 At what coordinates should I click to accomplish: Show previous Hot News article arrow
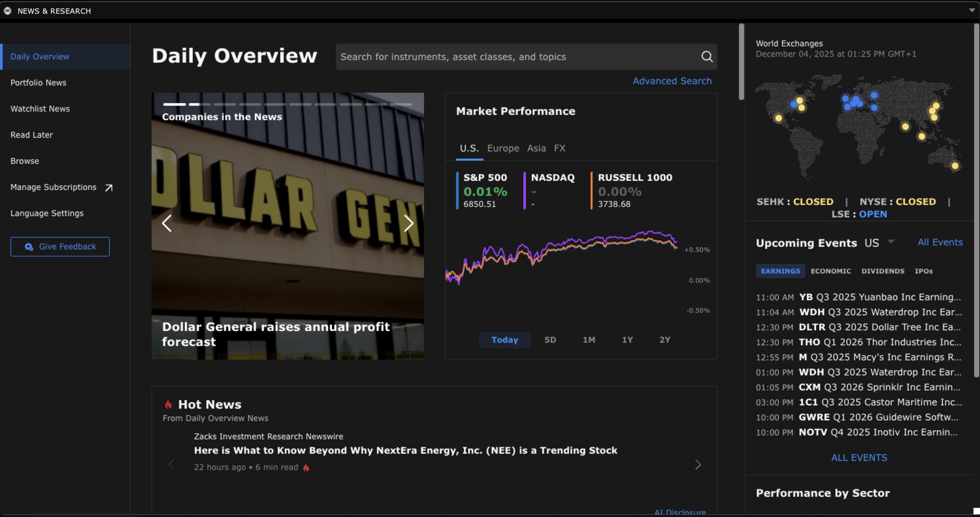click(171, 465)
